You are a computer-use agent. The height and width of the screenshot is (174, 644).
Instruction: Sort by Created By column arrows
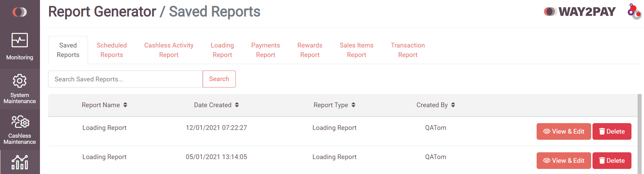[x=453, y=105]
